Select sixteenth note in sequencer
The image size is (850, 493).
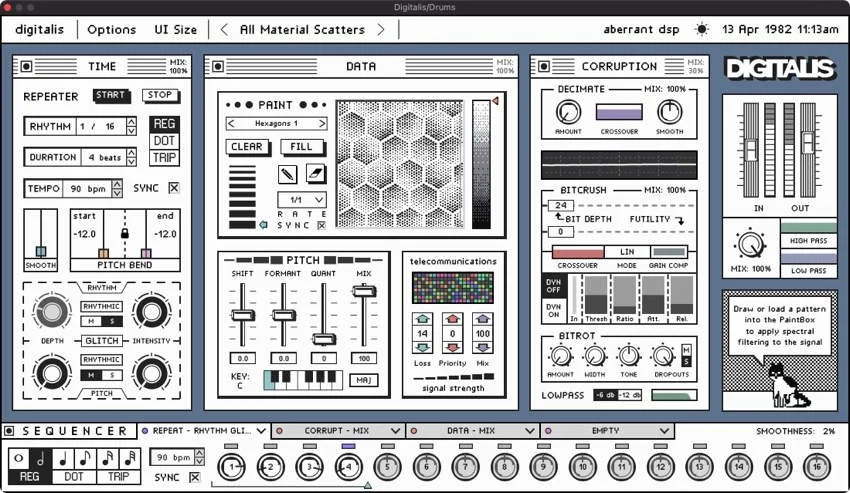(x=107, y=458)
